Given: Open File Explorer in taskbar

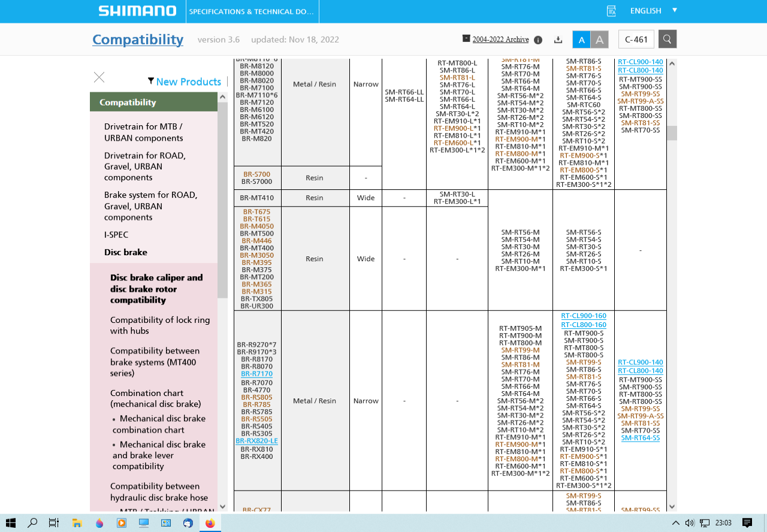Looking at the screenshot, I should [77, 523].
